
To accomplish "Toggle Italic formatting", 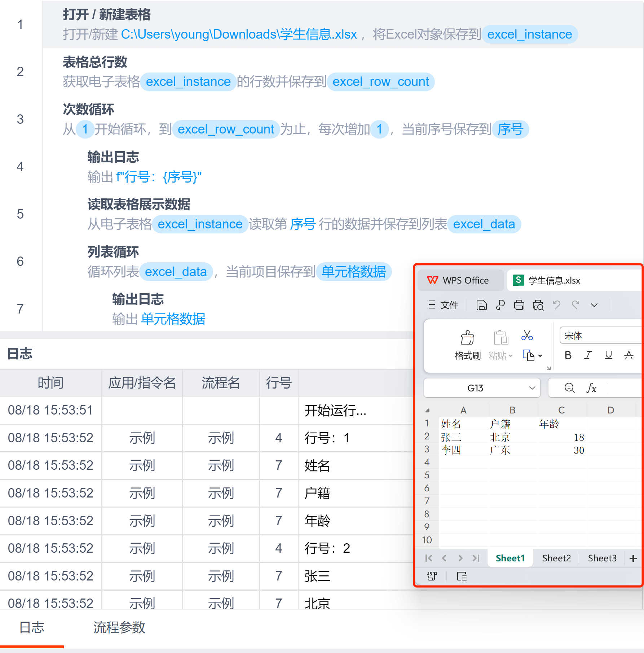I will (588, 355).
